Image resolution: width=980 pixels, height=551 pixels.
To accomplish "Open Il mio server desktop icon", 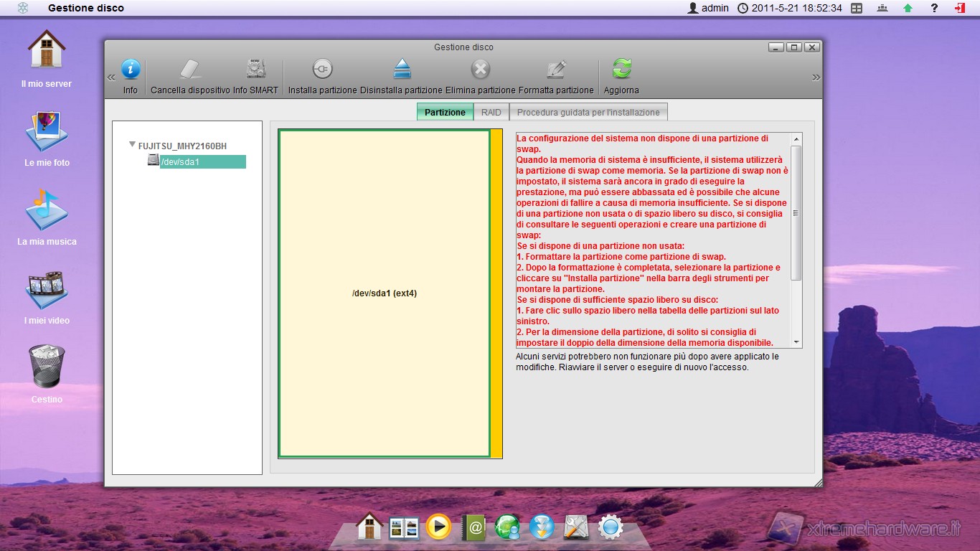I will tap(47, 52).
